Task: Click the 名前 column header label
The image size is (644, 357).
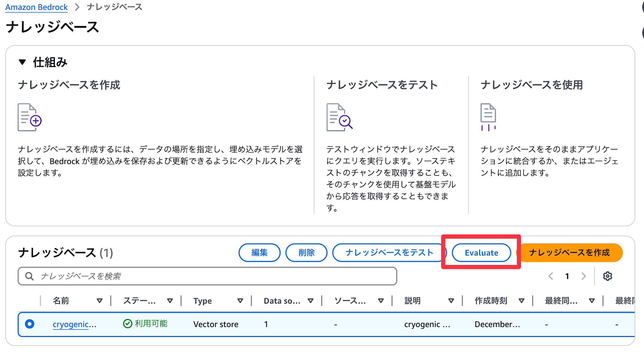Action: pyautogui.click(x=61, y=301)
